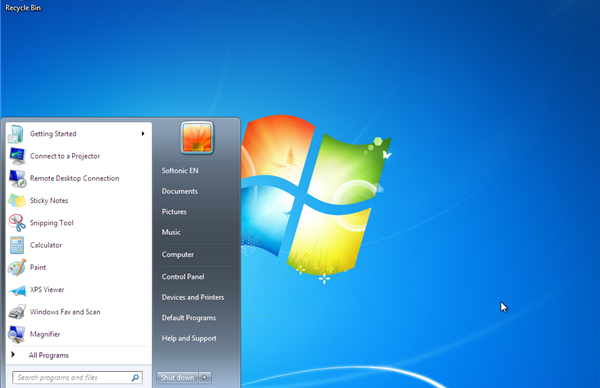Open Help and Support
Screen dimensions: 600x388
pyautogui.click(x=189, y=339)
